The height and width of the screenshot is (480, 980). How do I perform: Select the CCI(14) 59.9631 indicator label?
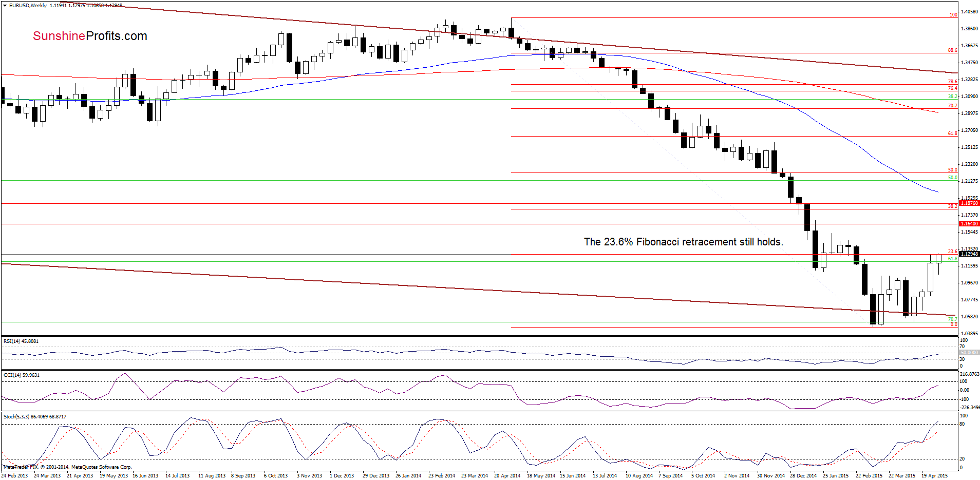click(21, 375)
